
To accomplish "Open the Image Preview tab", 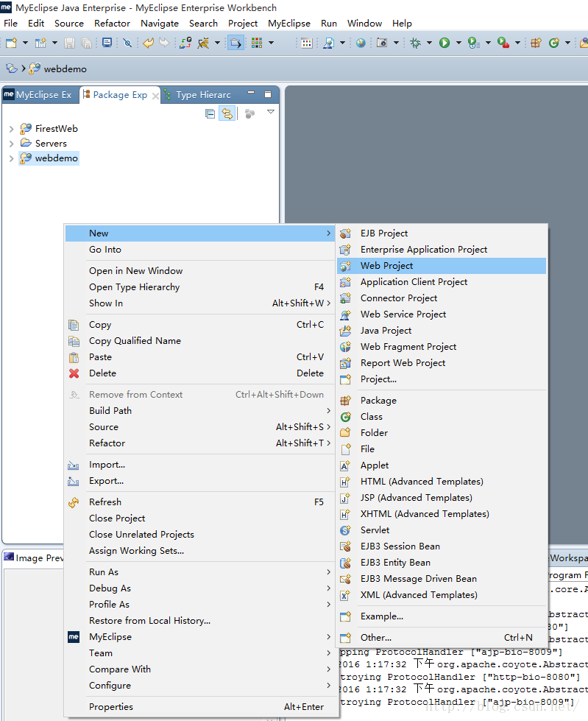I will [x=34, y=558].
